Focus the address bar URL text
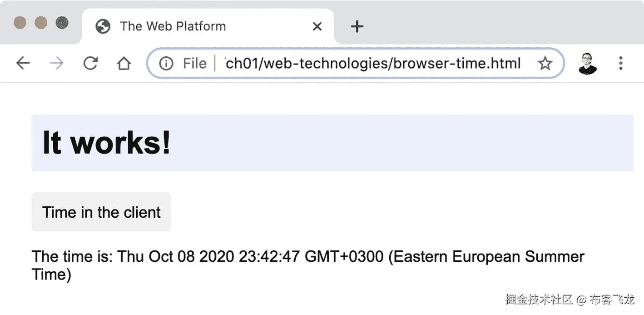This screenshot has height=315, width=644. tap(372, 63)
